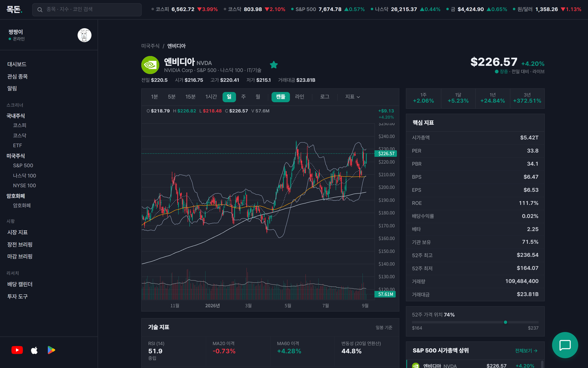The height and width of the screenshot is (368, 588).
Task: Click the 암호화폐 sidebar heading
Action: pos(16,196)
